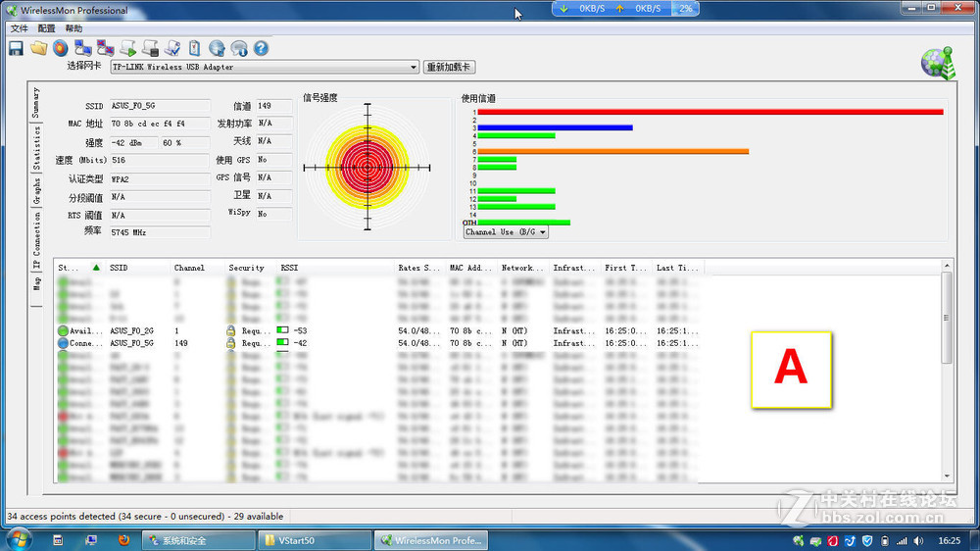Screen dimensions: 980x551
Task: Switch to the Statistics side tab
Action: (x=37, y=148)
